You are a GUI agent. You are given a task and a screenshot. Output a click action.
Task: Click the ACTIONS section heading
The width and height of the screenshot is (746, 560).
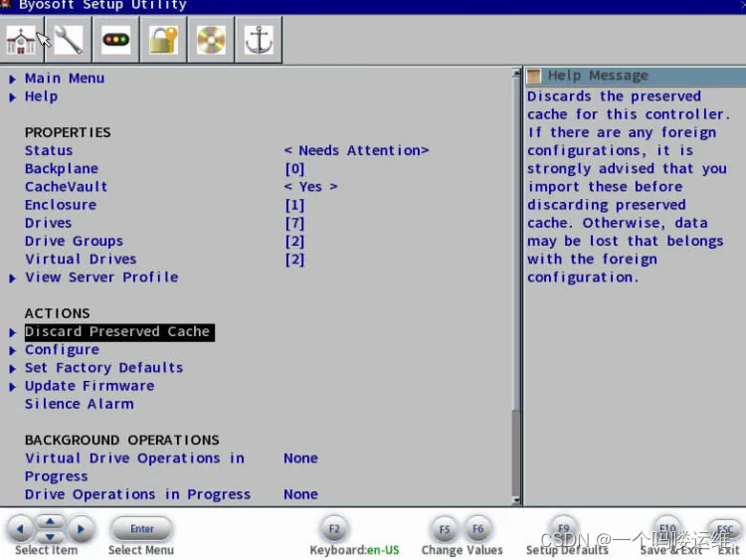coord(57,313)
